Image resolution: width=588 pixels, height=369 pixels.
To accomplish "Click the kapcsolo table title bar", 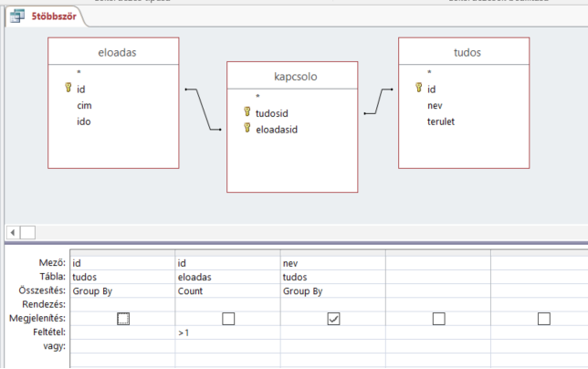I will point(292,75).
